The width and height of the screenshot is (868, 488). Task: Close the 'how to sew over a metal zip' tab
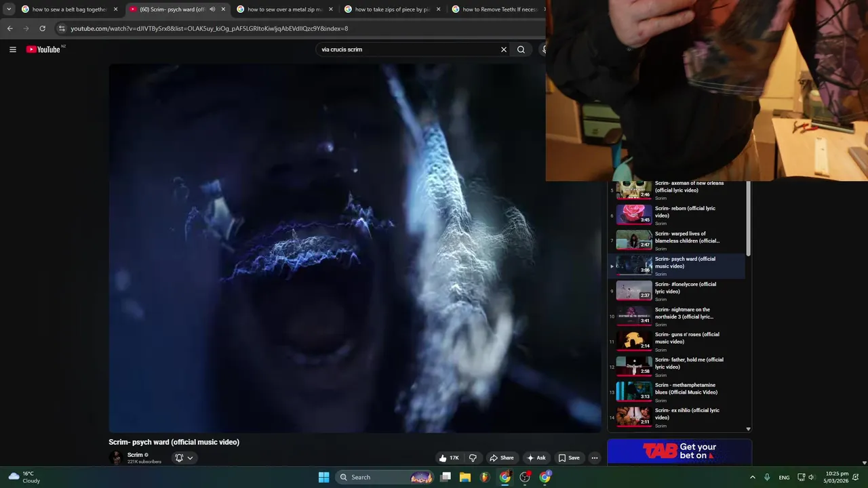click(331, 9)
